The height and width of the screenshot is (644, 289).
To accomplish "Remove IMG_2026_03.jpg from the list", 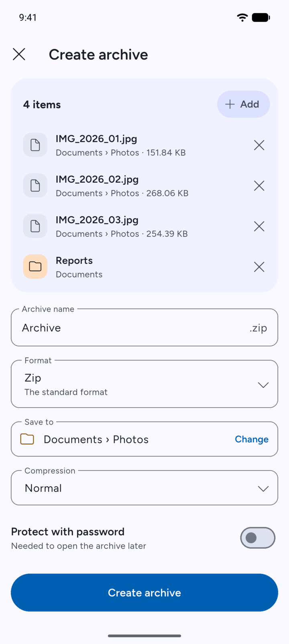I will [x=259, y=226].
